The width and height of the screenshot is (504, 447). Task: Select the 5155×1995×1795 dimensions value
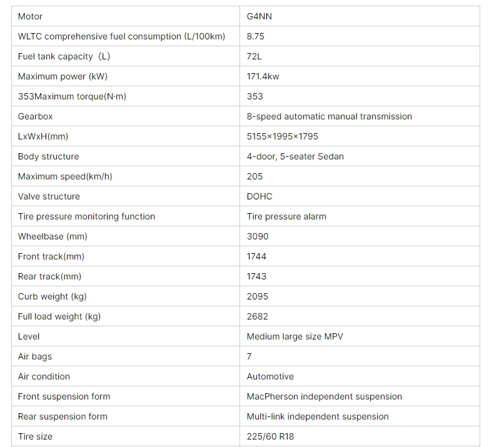coord(282,136)
